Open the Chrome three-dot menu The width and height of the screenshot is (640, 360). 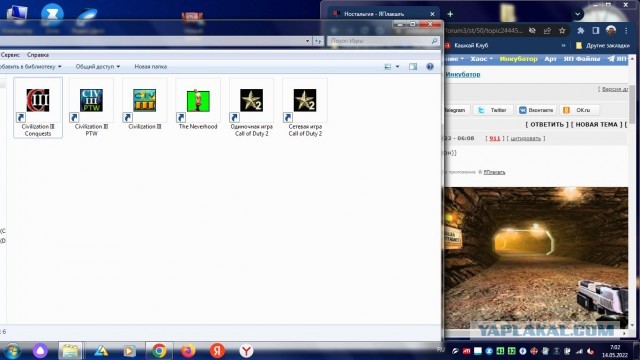click(x=626, y=31)
